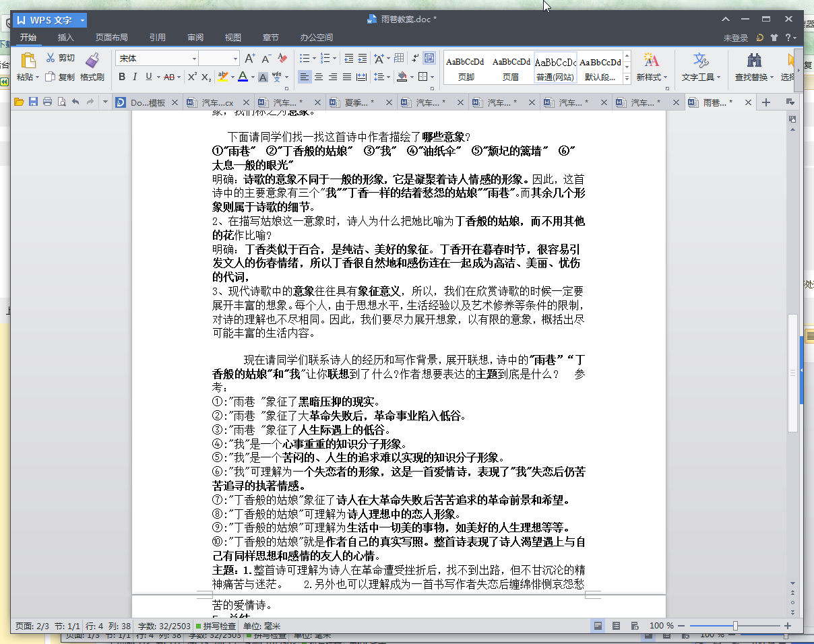Open the Insert (插入) ribbon tab
The width and height of the screenshot is (814, 644).
coord(65,38)
